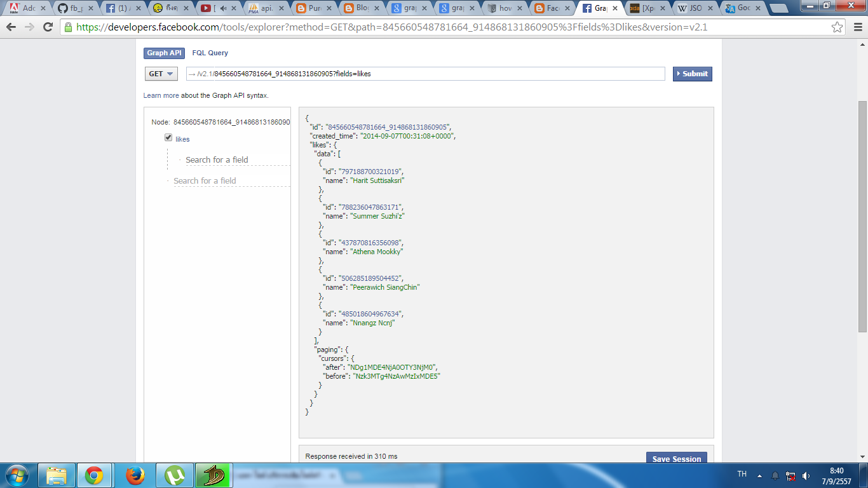Click the scrollbar up arrow
This screenshot has width=868, height=488.
pos(862,43)
